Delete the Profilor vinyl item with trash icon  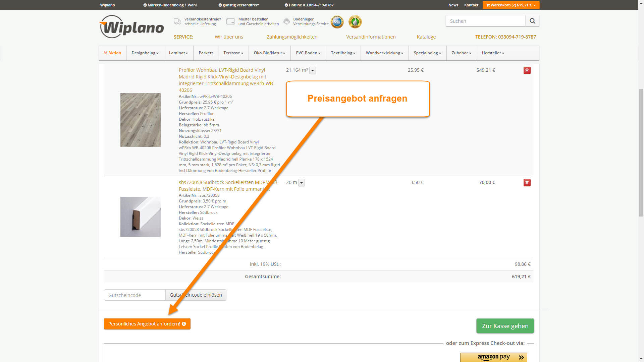(x=527, y=70)
